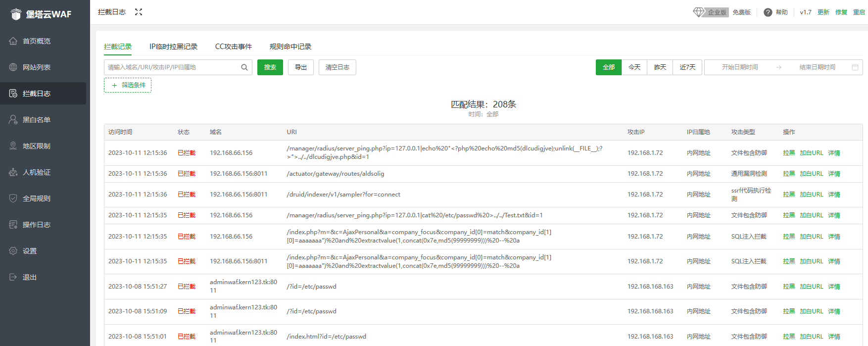Click 更新 link in top bar
868x346 pixels.
(823, 12)
